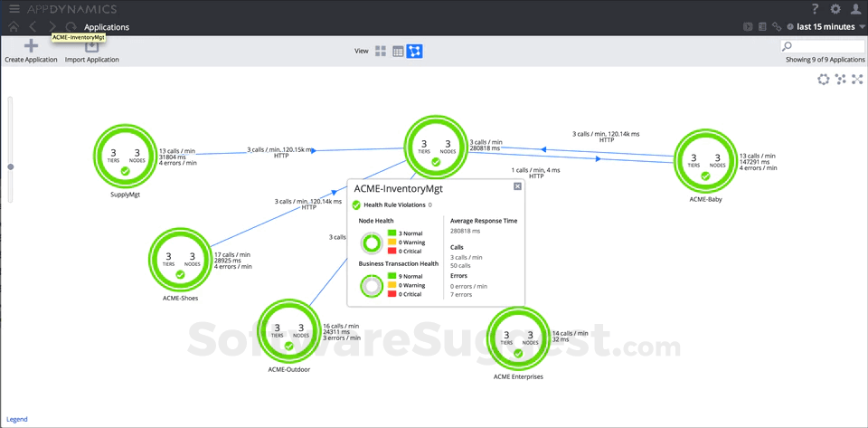Open the Legend link
868x428 pixels.
(x=16, y=419)
